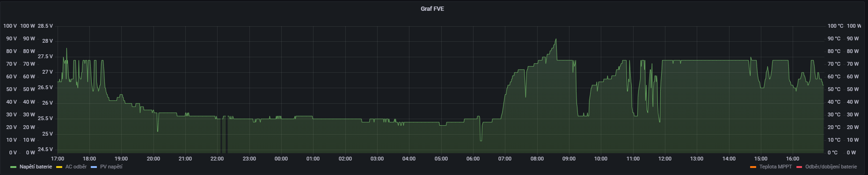The image size is (868, 175).
Task: Click the green Napětí baterie color swatch
Action: coord(14,167)
